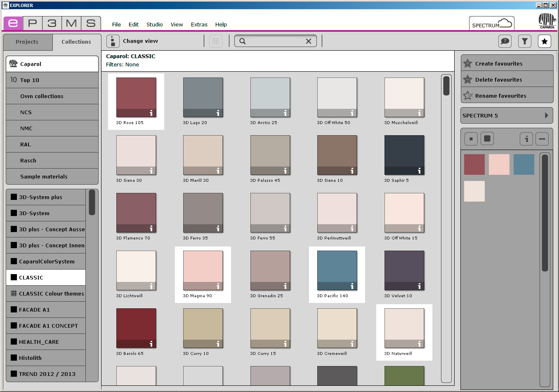Image resolution: width=559 pixels, height=392 pixels.
Task: Switch to the Explorer 'e' module tab
Action: pos(13,23)
